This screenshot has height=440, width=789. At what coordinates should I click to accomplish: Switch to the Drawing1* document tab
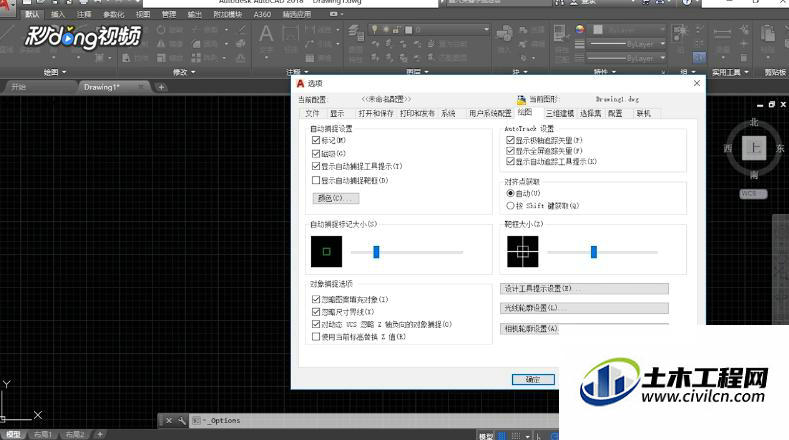point(102,87)
